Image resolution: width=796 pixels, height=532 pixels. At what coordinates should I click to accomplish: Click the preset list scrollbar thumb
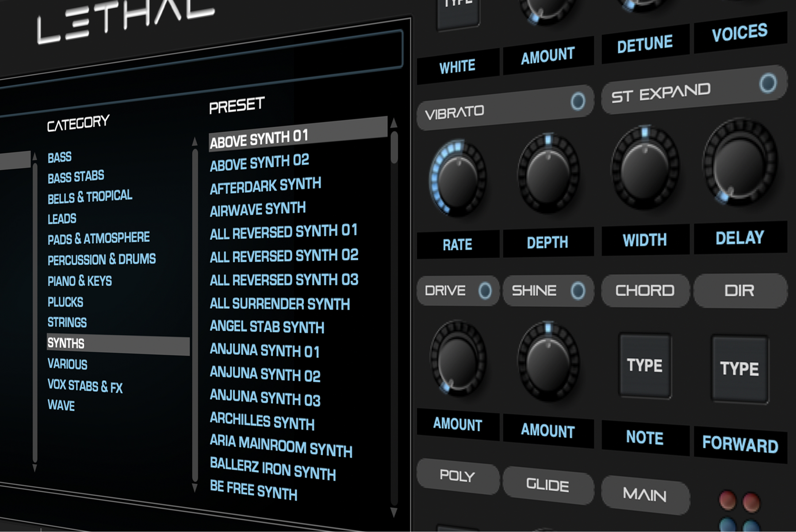(x=394, y=147)
